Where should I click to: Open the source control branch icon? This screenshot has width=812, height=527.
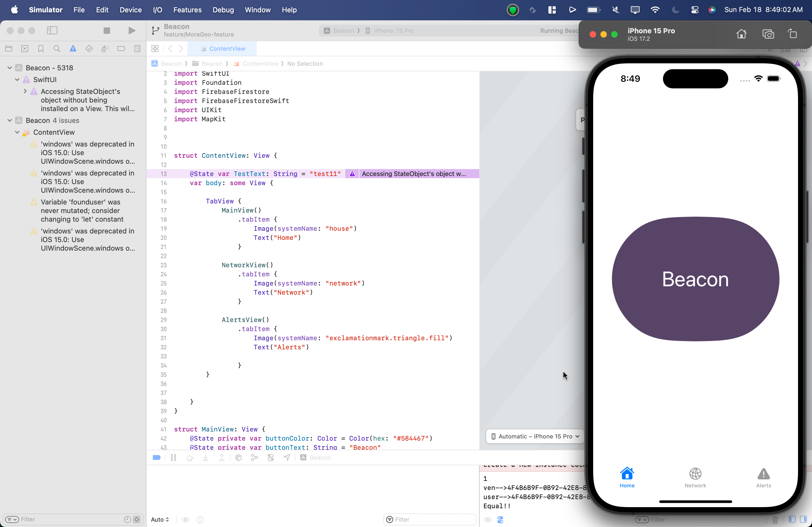point(155,31)
